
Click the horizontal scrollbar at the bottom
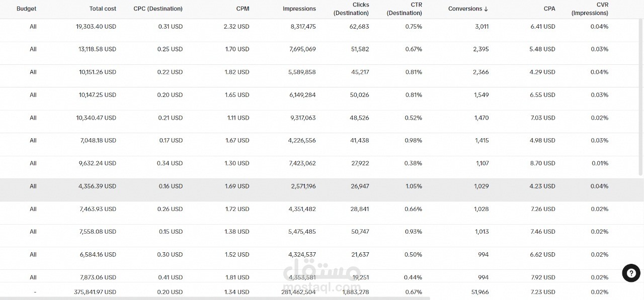216,298
